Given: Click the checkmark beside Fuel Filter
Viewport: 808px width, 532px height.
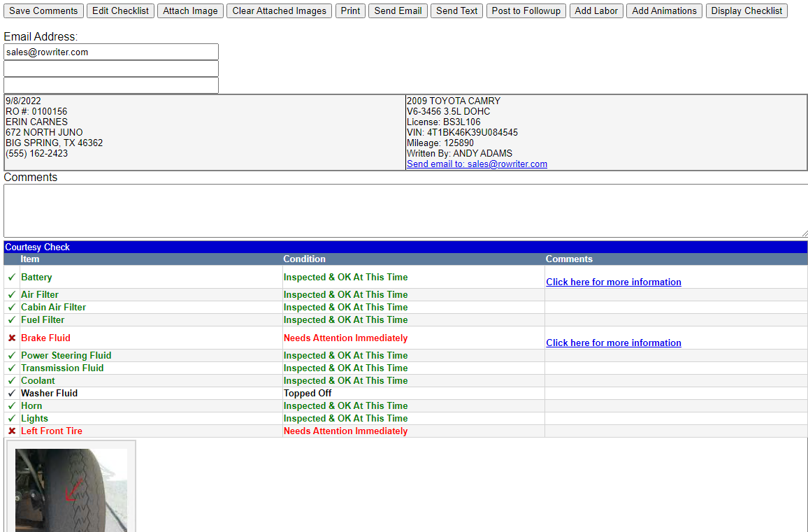Looking at the screenshot, I should [12, 320].
